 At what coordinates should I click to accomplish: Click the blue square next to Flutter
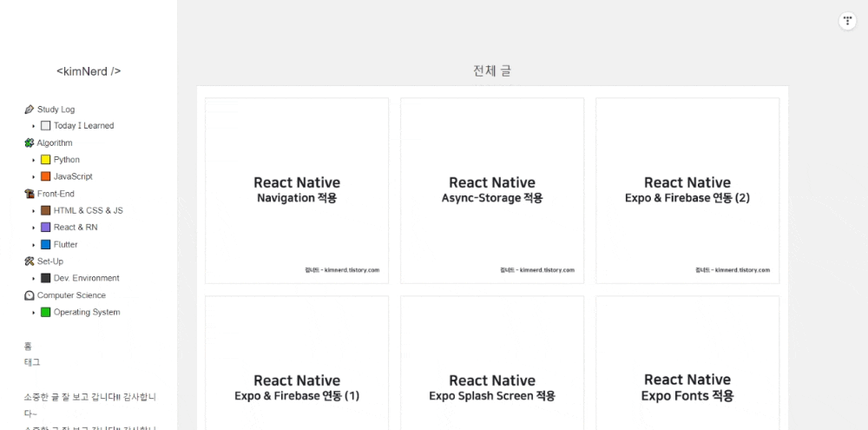coord(45,244)
